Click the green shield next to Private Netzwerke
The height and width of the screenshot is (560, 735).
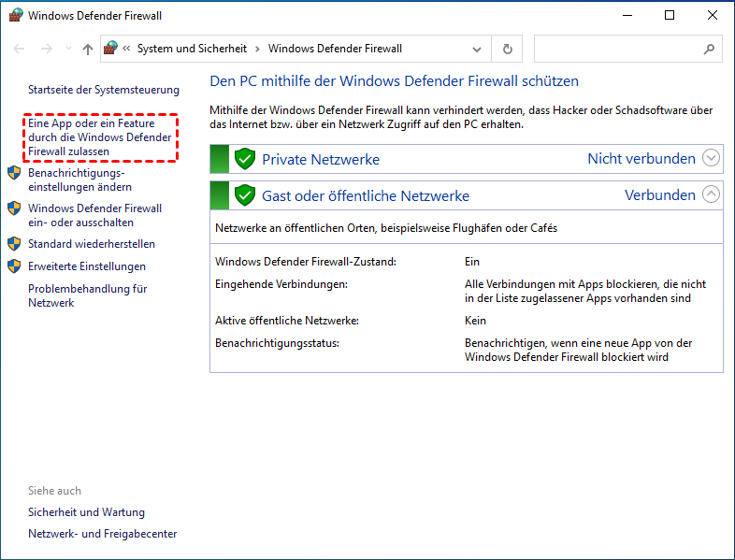click(245, 159)
